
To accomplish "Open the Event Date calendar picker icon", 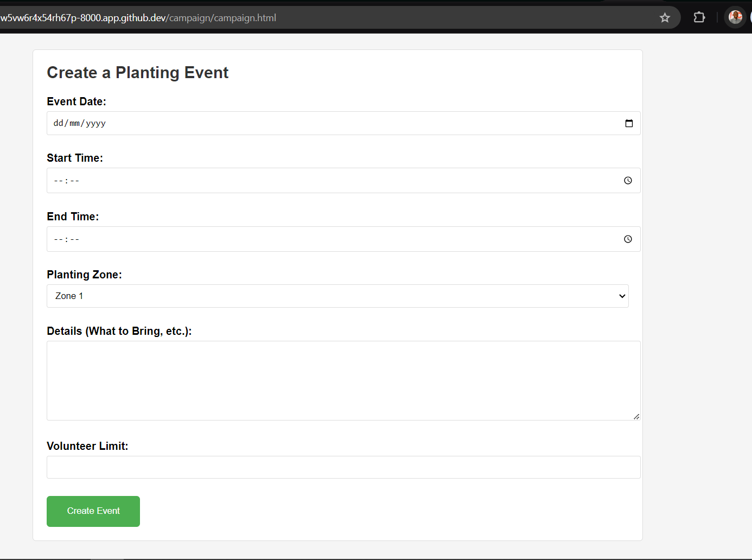I will [x=629, y=123].
